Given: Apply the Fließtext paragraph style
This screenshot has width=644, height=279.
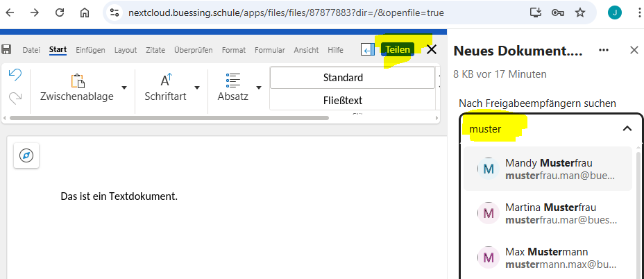Looking at the screenshot, I should tap(351, 101).
